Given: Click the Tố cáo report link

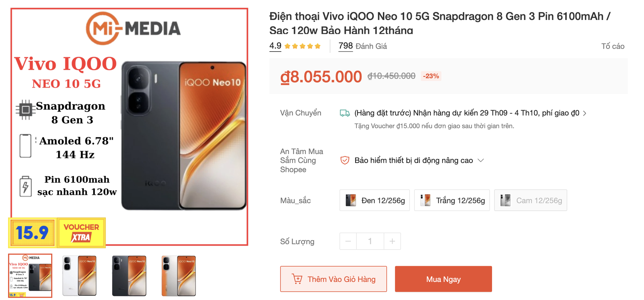Looking at the screenshot, I should [613, 46].
